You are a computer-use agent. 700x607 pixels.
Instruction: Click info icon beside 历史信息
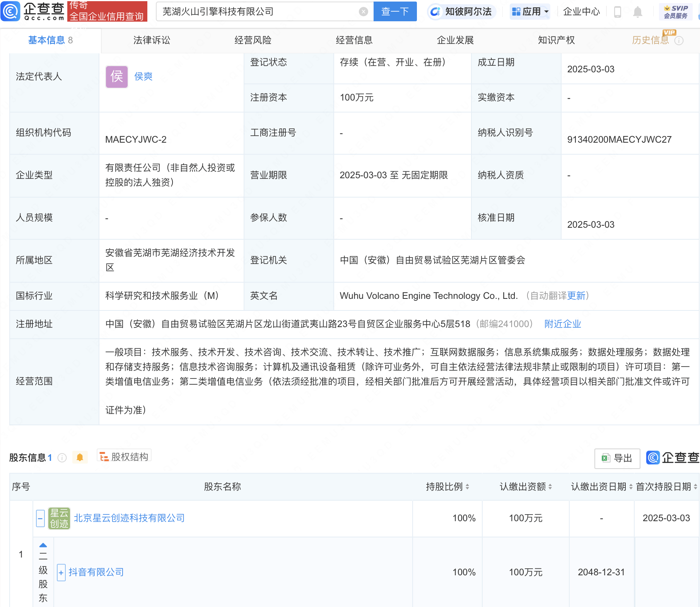(679, 41)
